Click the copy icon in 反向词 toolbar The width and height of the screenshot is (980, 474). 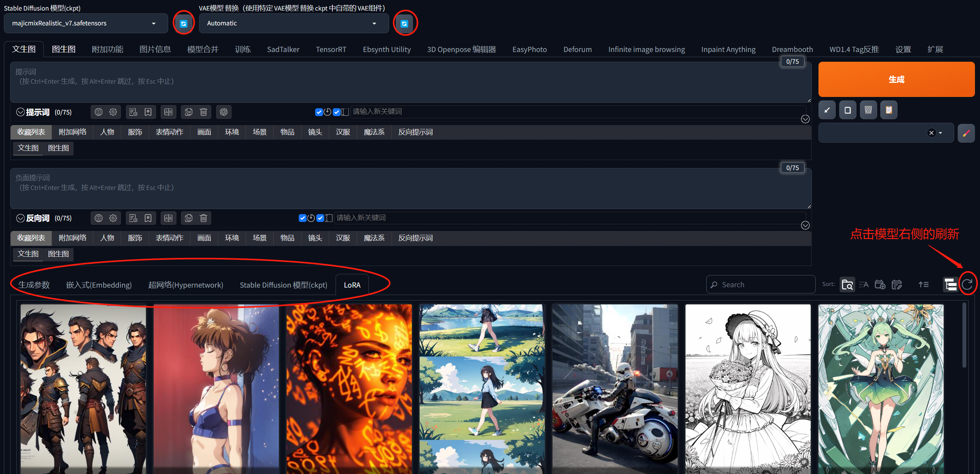tap(188, 218)
